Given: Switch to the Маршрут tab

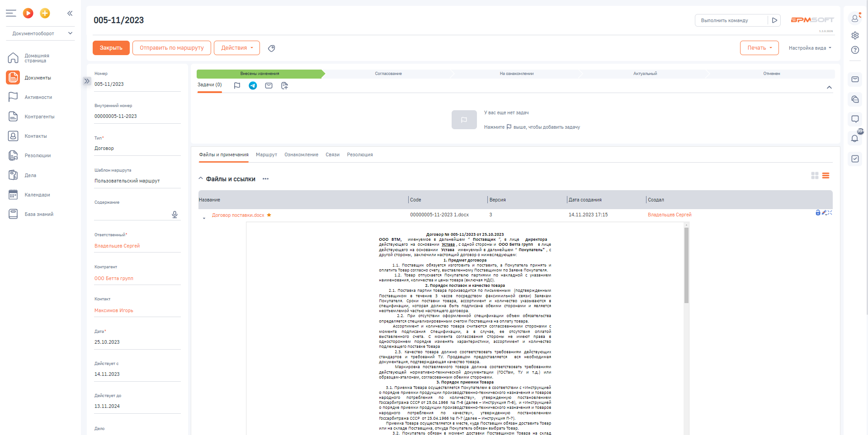Looking at the screenshot, I should click(x=266, y=154).
